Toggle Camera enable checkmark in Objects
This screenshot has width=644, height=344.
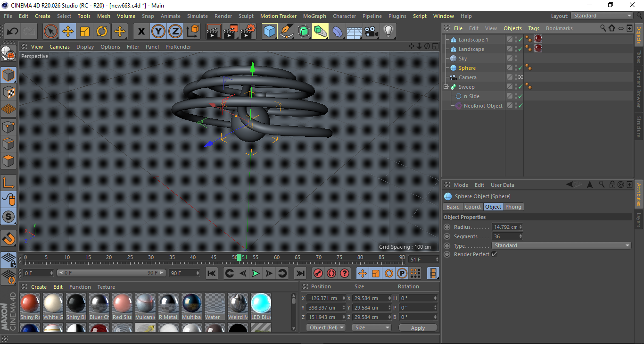click(x=520, y=77)
